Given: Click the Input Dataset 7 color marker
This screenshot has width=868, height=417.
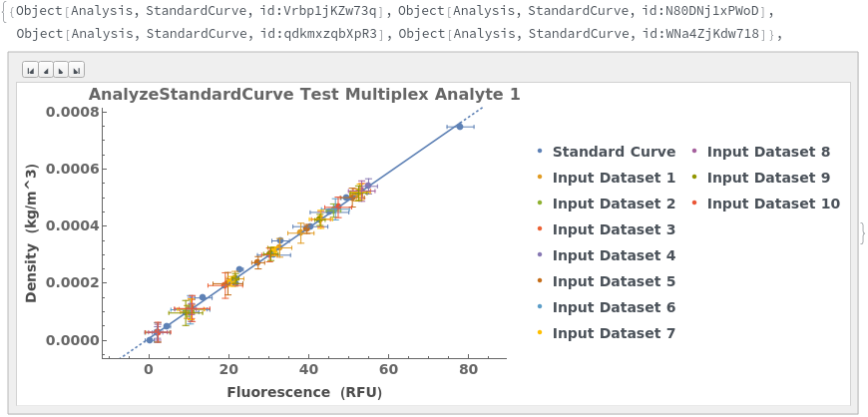Looking at the screenshot, I should click(540, 333).
